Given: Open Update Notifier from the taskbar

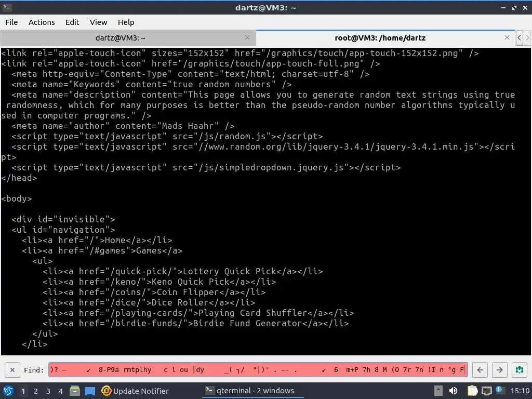Looking at the screenshot, I should [135, 391].
